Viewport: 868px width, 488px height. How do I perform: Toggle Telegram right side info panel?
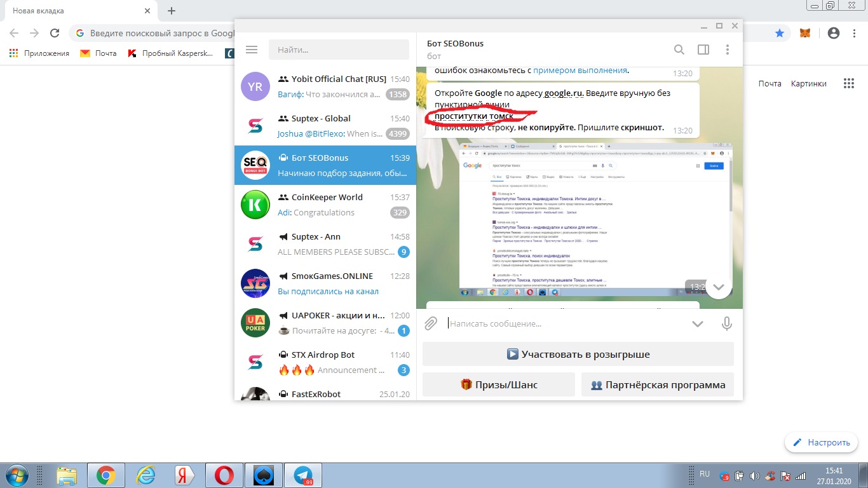pyautogui.click(x=703, y=50)
